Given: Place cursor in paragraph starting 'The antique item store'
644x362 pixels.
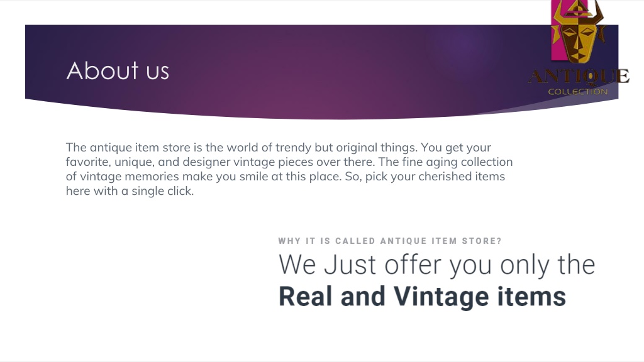Looking at the screenshot, I should (x=289, y=169).
